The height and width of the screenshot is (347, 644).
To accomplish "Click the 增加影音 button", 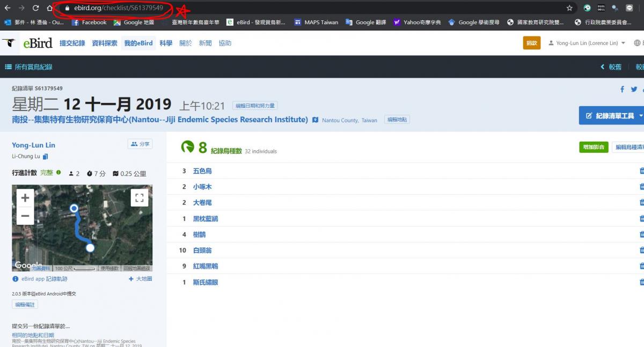I will [594, 147].
